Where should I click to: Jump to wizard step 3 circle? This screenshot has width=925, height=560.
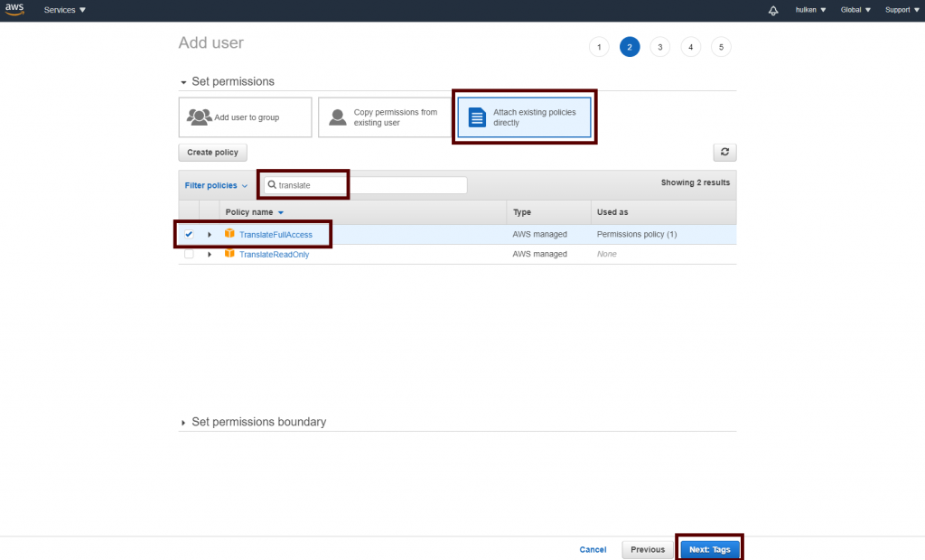click(x=660, y=47)
